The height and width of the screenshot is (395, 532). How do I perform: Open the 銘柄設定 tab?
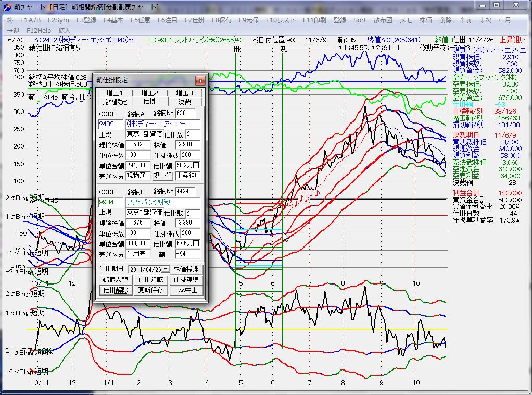[x=115, y=102]
